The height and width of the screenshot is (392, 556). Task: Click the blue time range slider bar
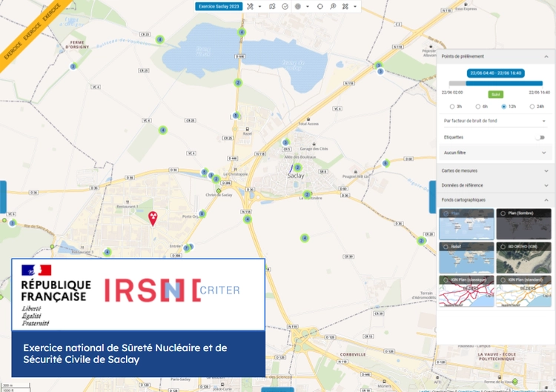click(504, 83)
